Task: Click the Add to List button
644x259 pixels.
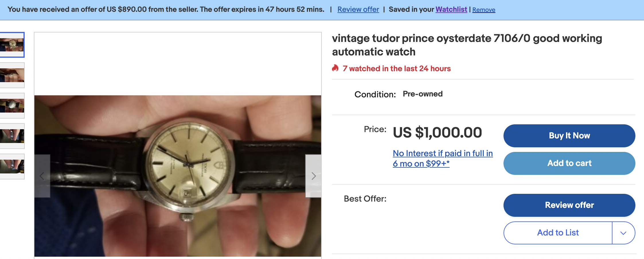Action: [558, 233]
